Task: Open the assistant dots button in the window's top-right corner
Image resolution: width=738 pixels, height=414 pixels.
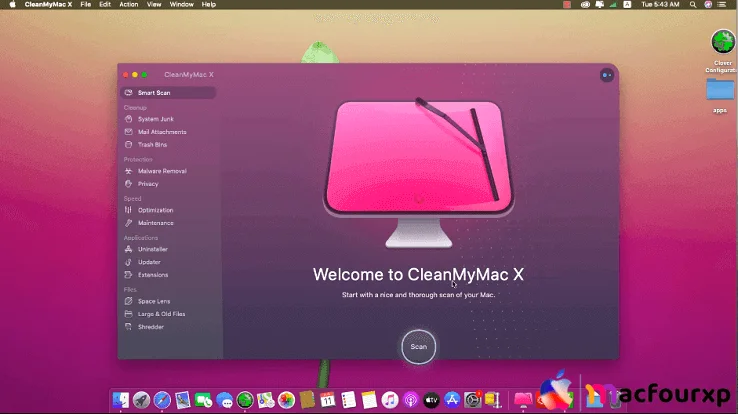Action: pos(607,75)
